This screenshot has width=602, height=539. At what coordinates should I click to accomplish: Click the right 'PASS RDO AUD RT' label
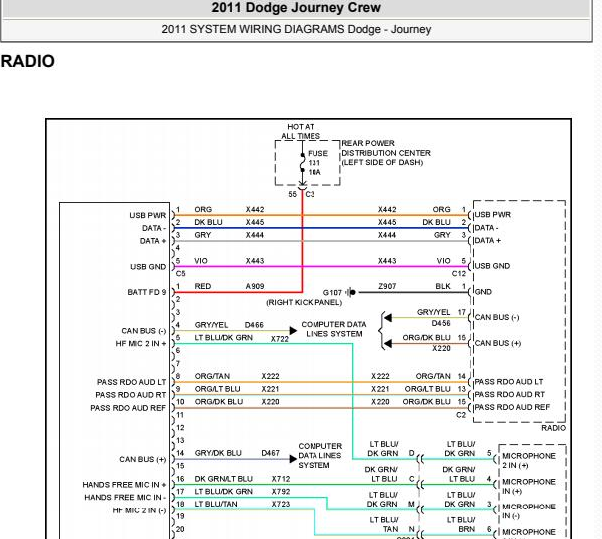(x=509, y=395)
